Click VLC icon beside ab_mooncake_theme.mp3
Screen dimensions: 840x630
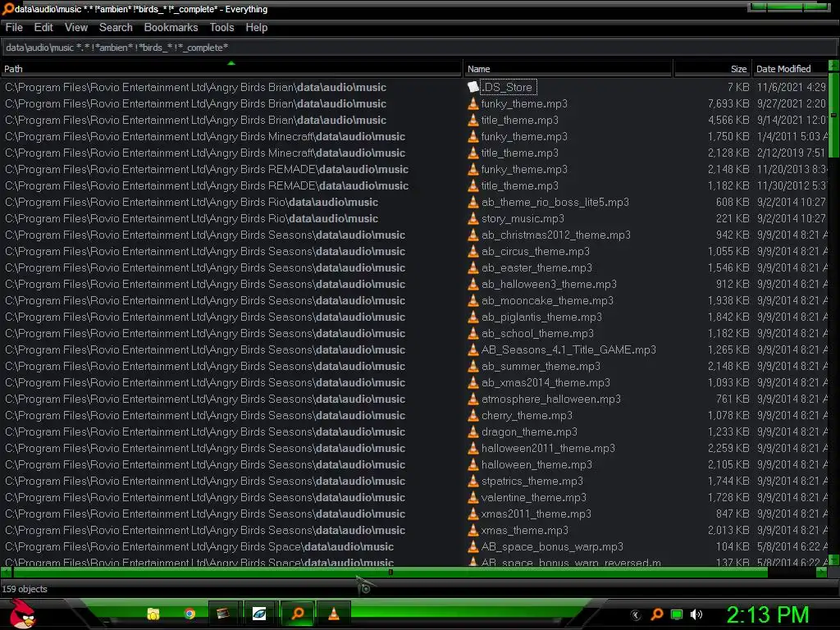472,300
